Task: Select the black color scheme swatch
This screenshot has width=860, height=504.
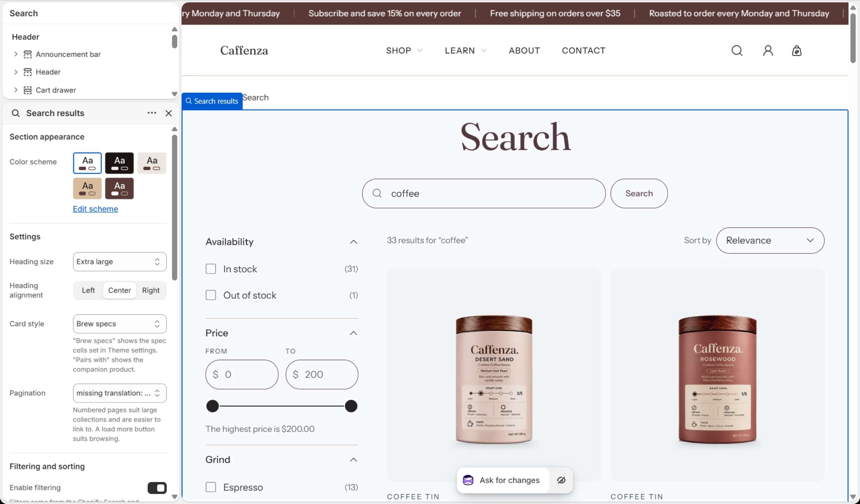Action: coord(119,163)
